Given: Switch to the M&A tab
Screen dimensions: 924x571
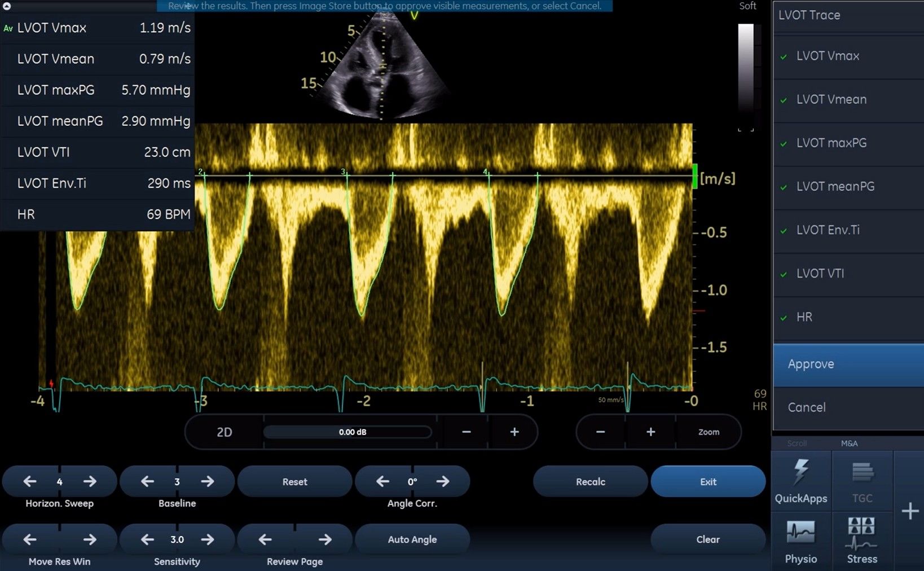Looking at the screenshot, I should click(x=849, y=443).
